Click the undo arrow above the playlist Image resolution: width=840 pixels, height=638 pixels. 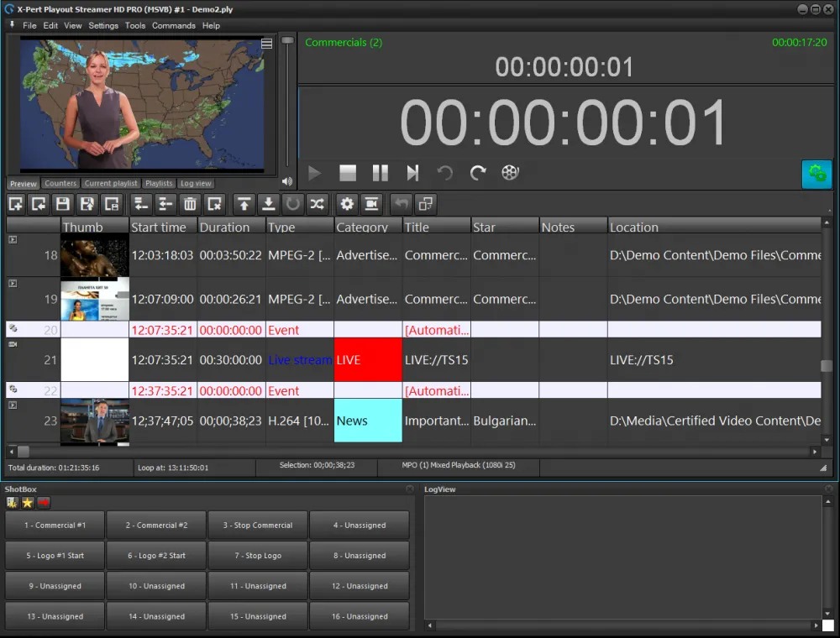(x=401, y=204)
